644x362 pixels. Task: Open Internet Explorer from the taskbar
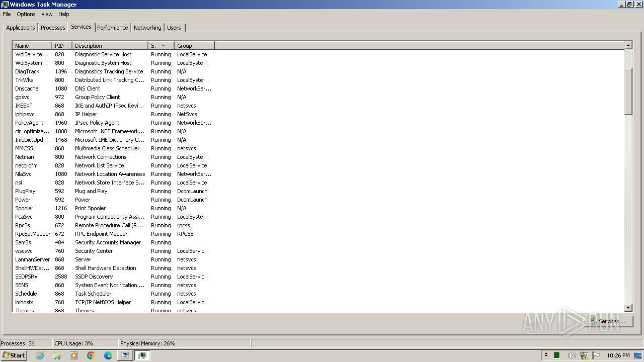click(40, 355)
